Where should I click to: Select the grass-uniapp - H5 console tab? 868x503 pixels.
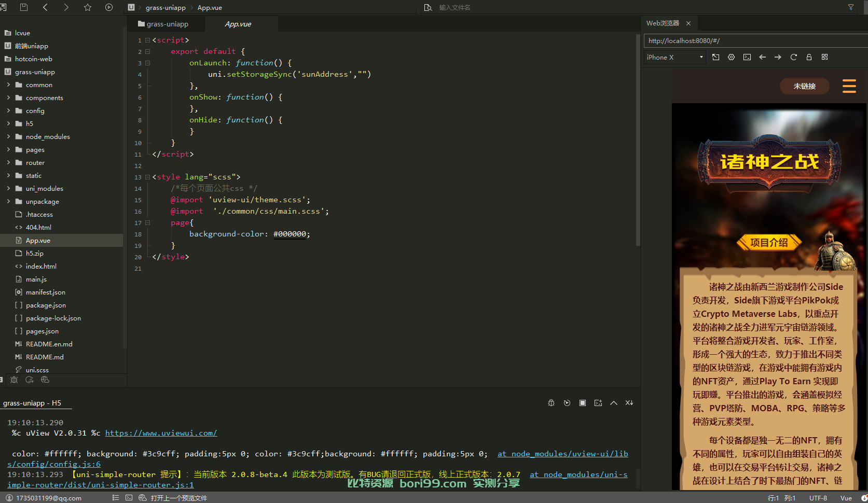point(32,403)
